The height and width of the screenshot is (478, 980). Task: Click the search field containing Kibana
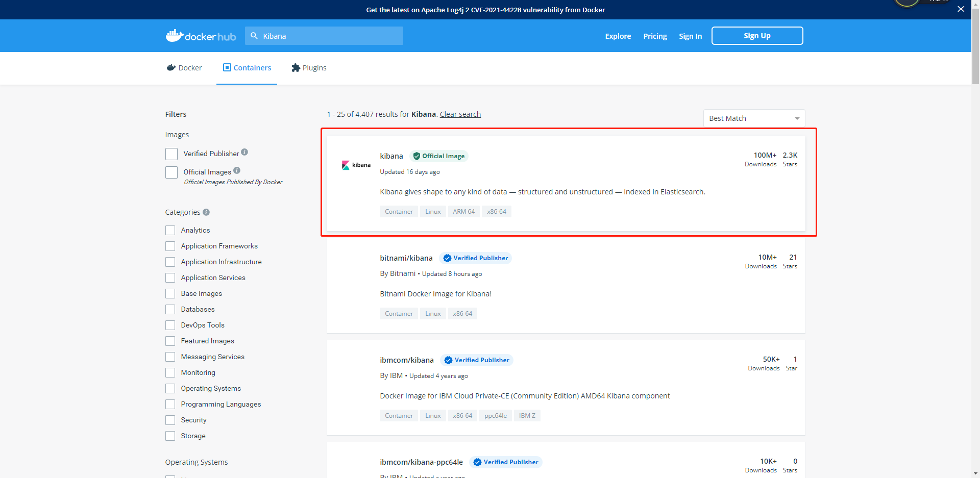pyautogui.click(x=324, y=36)
